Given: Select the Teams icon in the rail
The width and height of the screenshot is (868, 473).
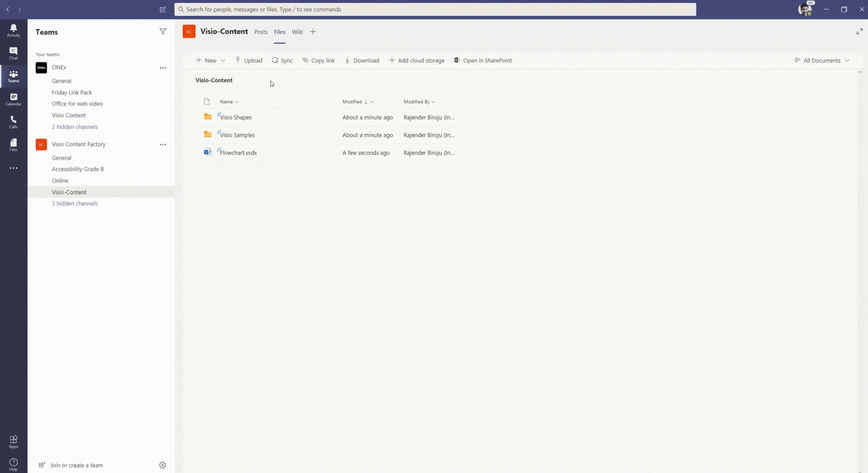Looking at the screenshot, I should pyautogui.click(x=14, y=76).
